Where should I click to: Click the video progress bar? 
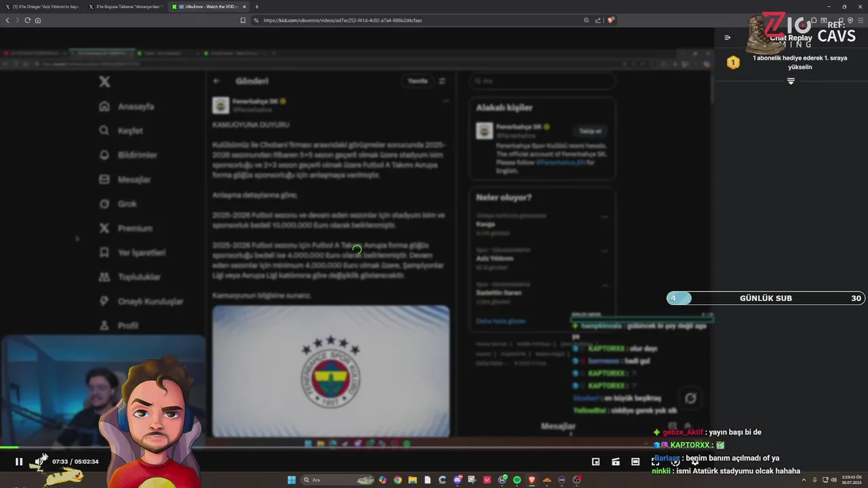click(356, 447)
